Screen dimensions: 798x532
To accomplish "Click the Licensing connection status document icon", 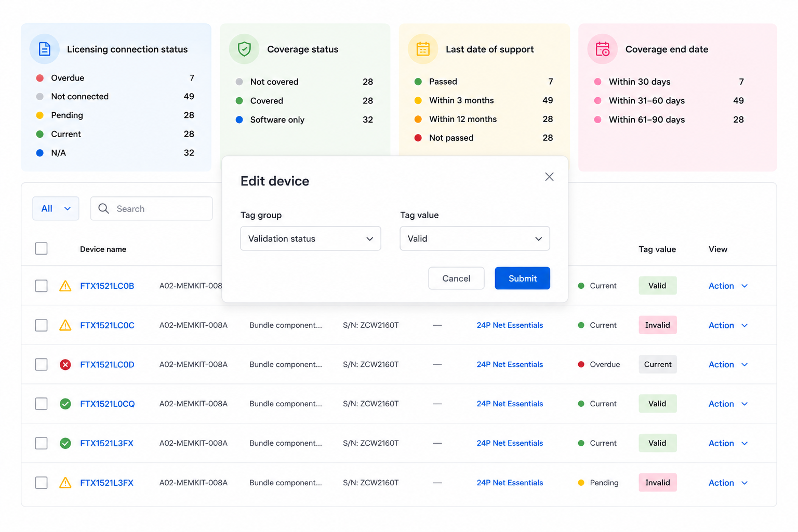I will 45,49.
